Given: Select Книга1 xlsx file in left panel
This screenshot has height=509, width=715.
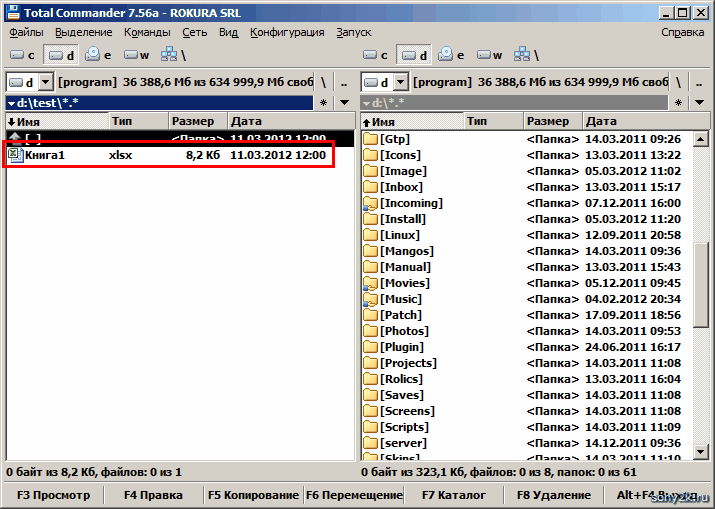Looking at the screenshot, I should (180, 155).
